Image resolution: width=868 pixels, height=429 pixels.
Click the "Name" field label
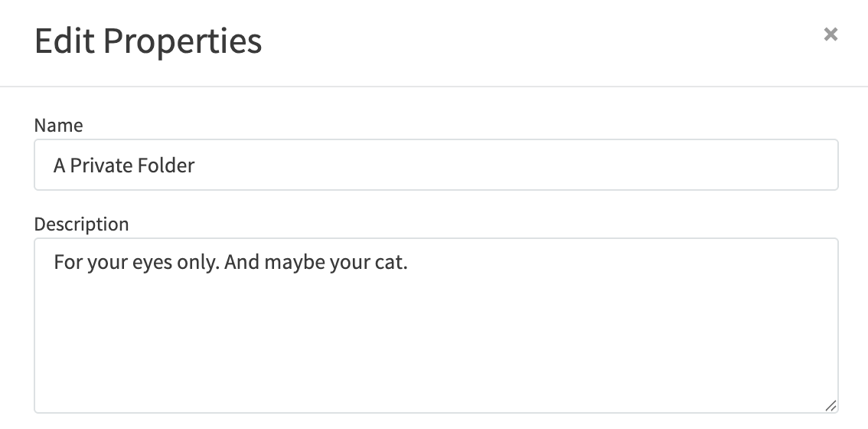58,125
